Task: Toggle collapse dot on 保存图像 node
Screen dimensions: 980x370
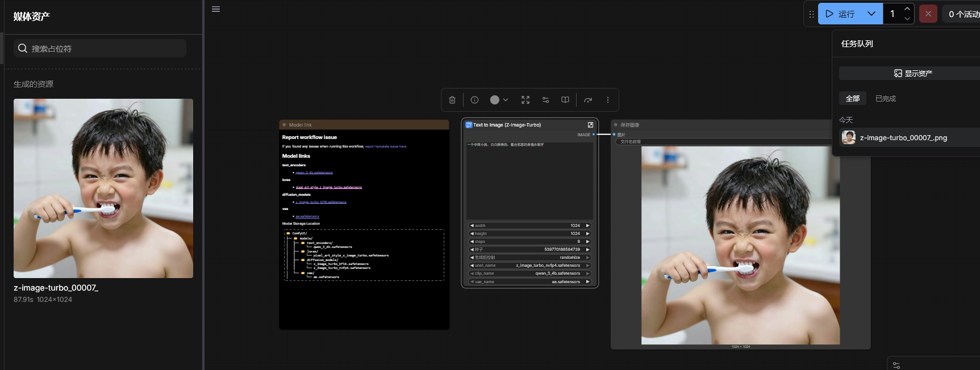Action: (615, 125)
